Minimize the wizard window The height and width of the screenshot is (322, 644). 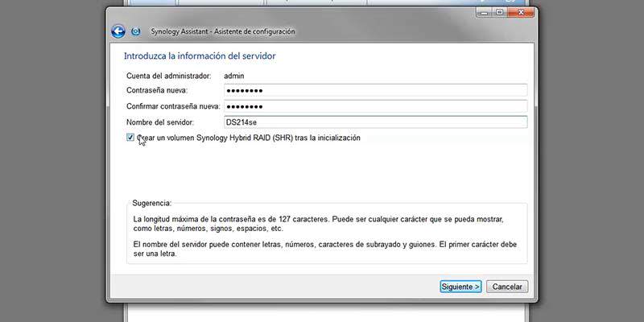(x=485, y=12)
